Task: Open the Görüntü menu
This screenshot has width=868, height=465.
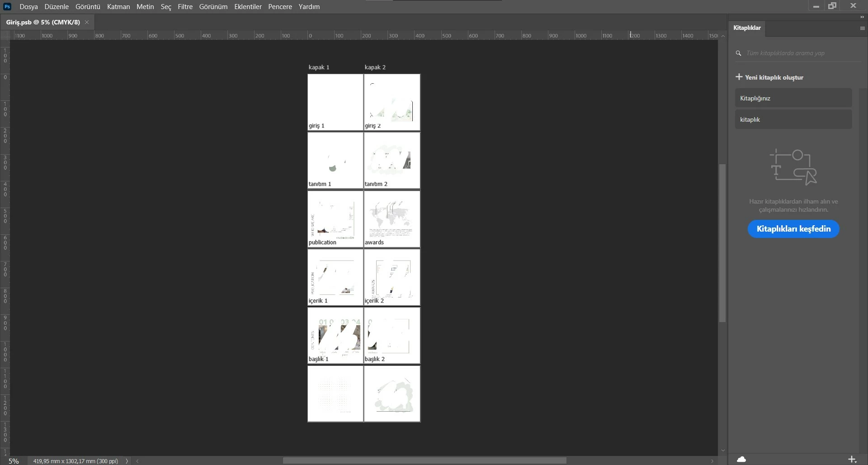Action: [88, 7]
